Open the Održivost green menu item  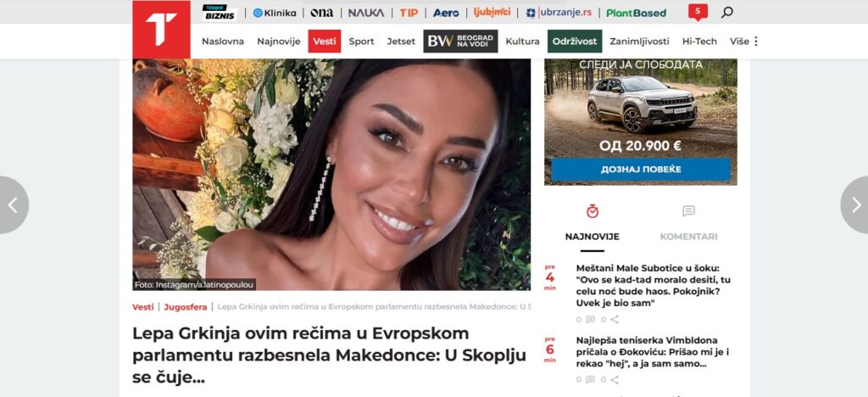(x=575, y=41)
